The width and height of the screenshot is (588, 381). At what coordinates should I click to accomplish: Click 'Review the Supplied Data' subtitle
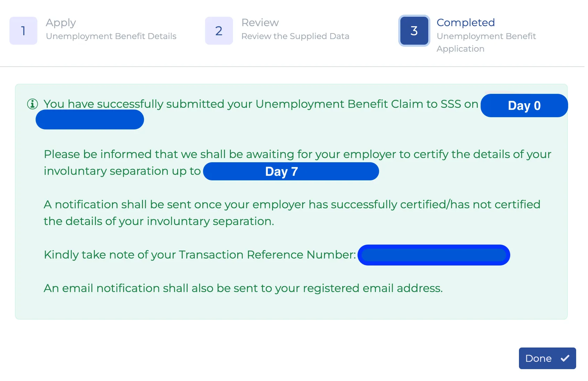coord(295,36)
